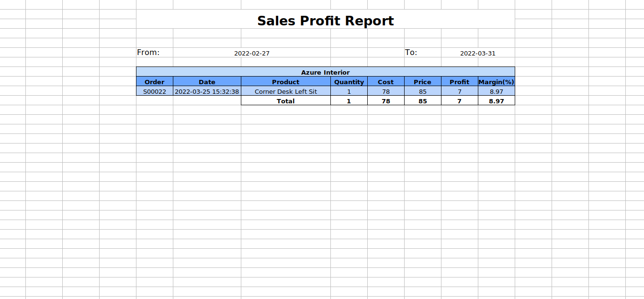Click the Cost column header

point(385,82)
